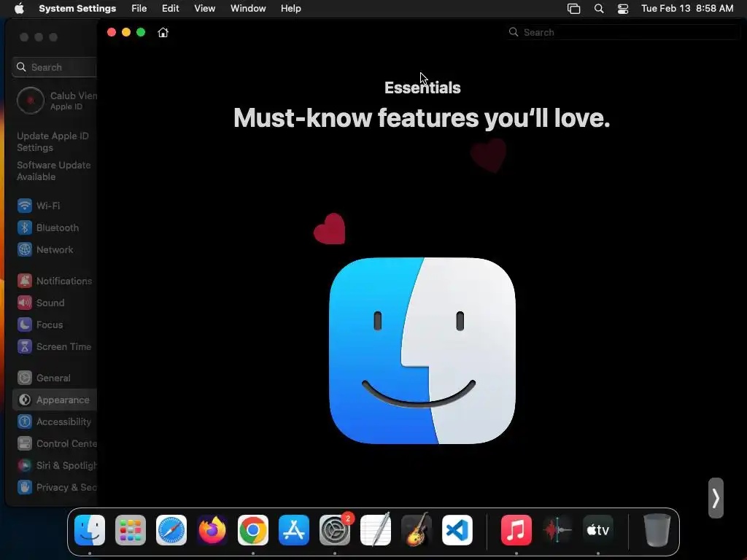
Task: Click the Tips window search field
Action: tap(623, 32)
